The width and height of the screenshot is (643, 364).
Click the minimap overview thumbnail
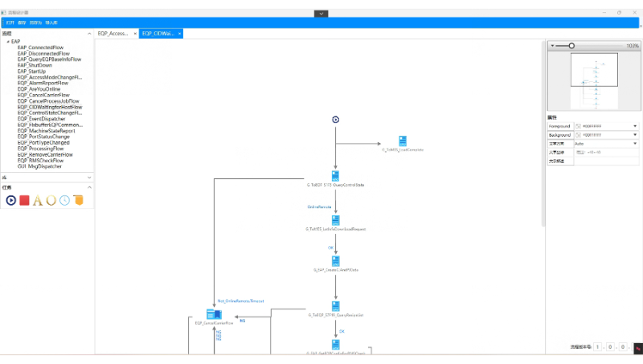click(x=594, y=80)
